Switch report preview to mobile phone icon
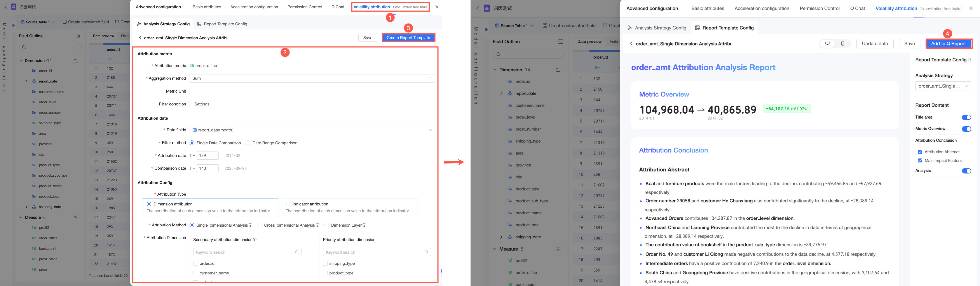The height and width of the screenshot is (286, 980). [x=843, y=44]
